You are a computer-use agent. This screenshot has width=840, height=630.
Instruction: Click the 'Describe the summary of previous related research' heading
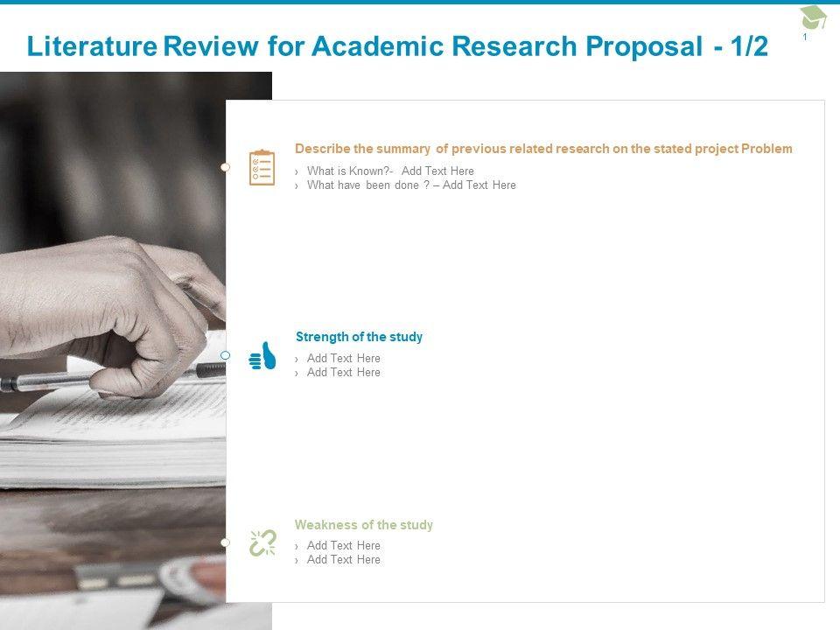(543, 149)
